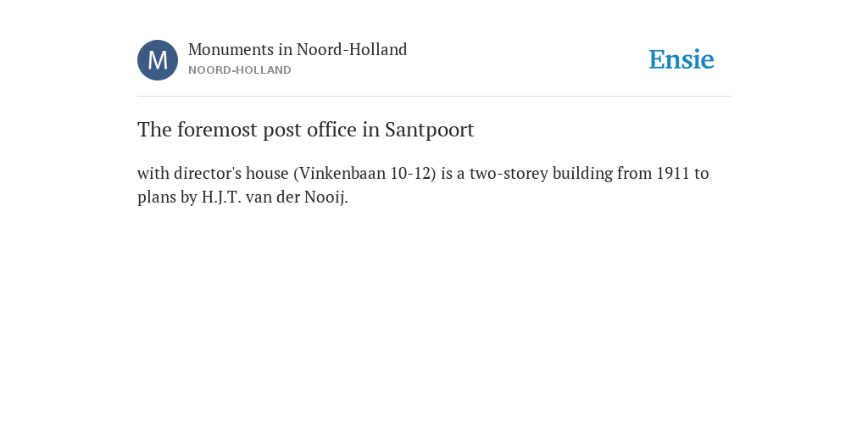The image size is (868, 434).
Task: Open the Ensie logo link
Action: (x=682, y=59)
